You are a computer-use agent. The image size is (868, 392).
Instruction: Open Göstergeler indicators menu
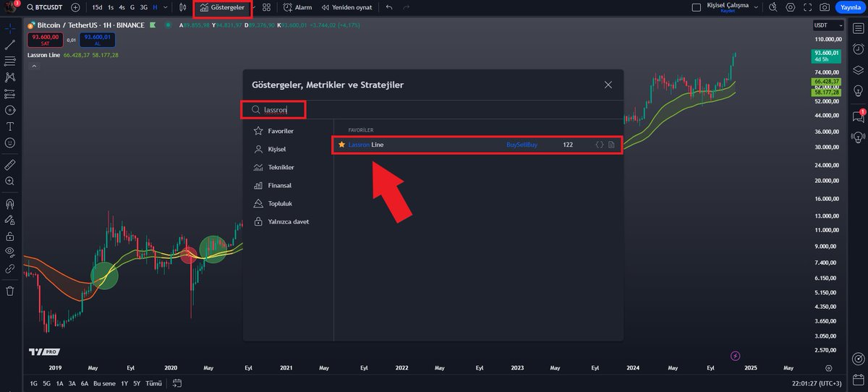(x=223, y=7)
